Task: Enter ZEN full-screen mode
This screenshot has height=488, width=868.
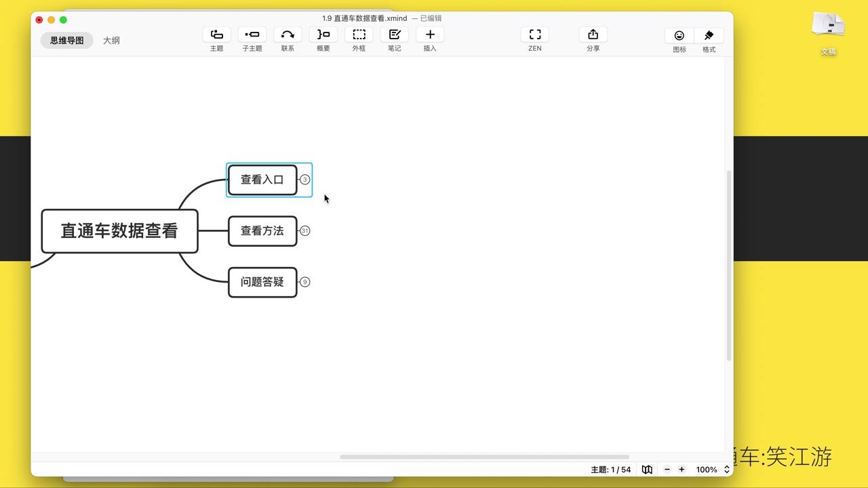Action: click(535, 35)
